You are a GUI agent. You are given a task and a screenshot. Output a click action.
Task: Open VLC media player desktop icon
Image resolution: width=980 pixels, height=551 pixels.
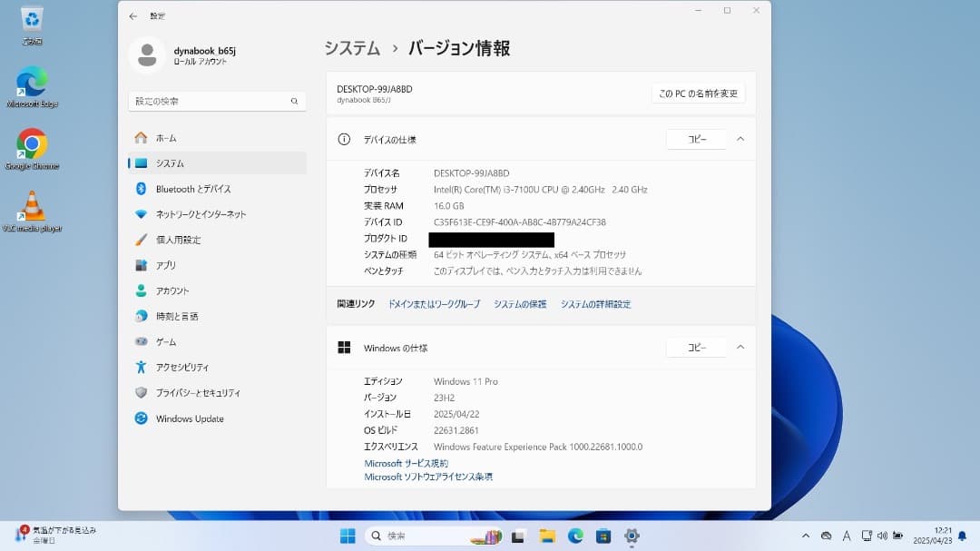pyautogui.click(x=32, y=207)
